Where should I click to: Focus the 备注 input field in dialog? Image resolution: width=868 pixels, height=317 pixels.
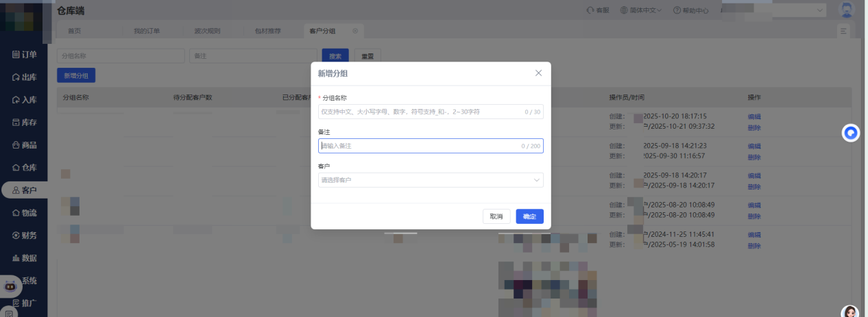coord(420,146)
